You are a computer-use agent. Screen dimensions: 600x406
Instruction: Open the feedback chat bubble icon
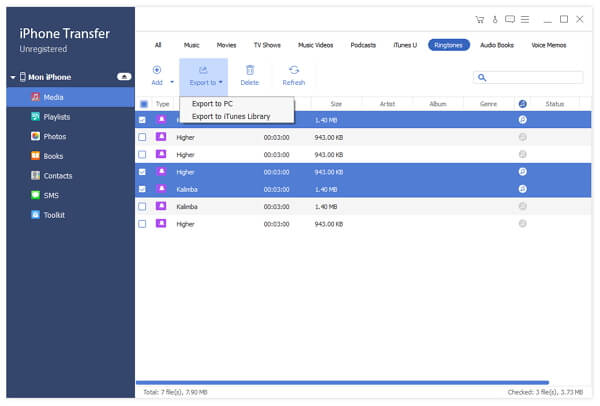pos(510,19)
